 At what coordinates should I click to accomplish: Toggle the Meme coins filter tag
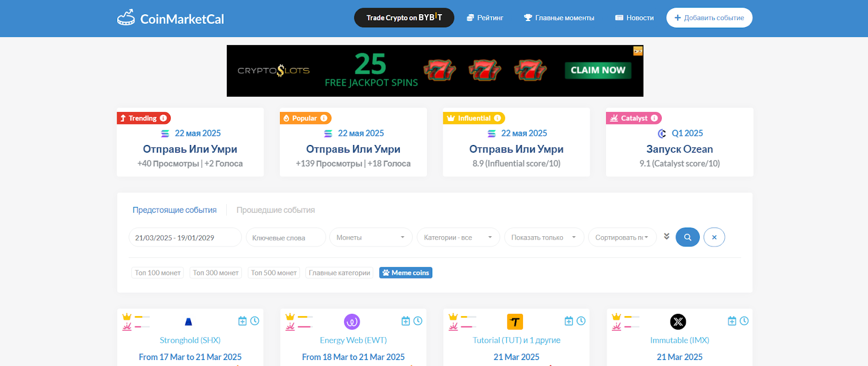[406, 273]
